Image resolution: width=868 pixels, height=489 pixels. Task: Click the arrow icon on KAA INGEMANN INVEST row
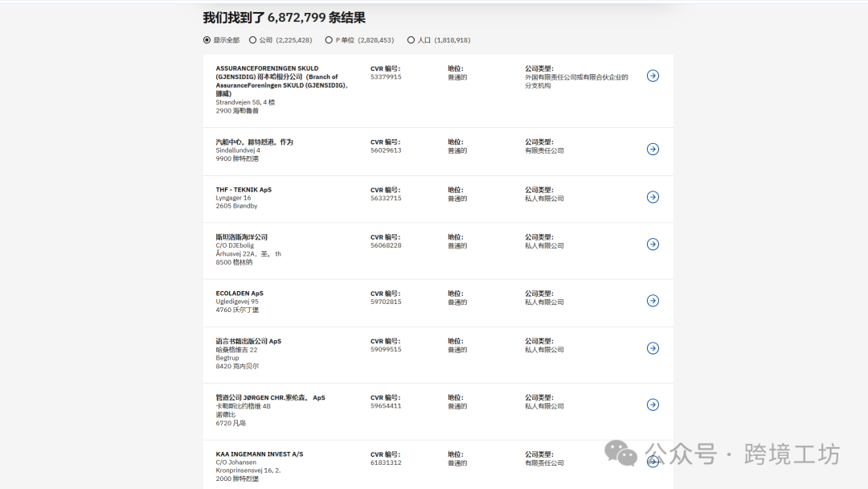[x=653, y=461]
